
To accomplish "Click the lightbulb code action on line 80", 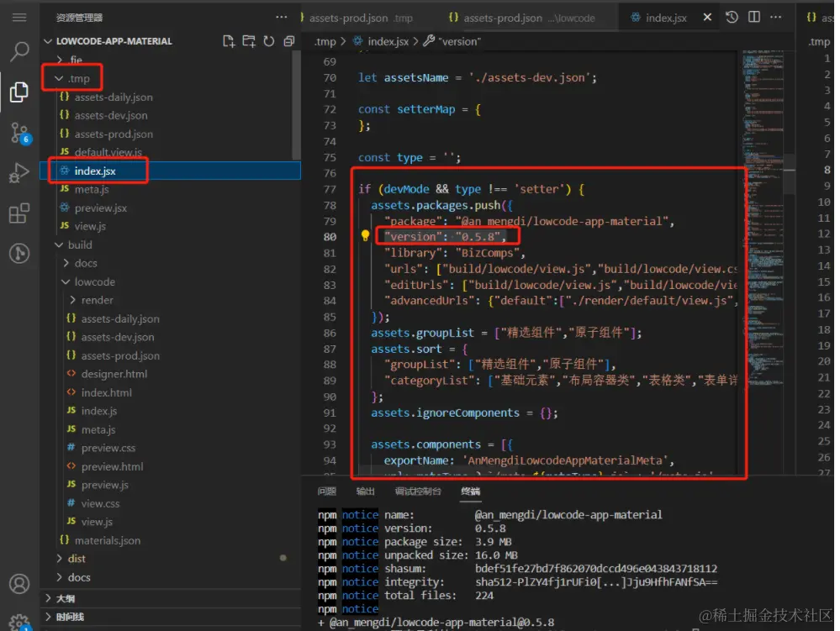I will 366,235.
